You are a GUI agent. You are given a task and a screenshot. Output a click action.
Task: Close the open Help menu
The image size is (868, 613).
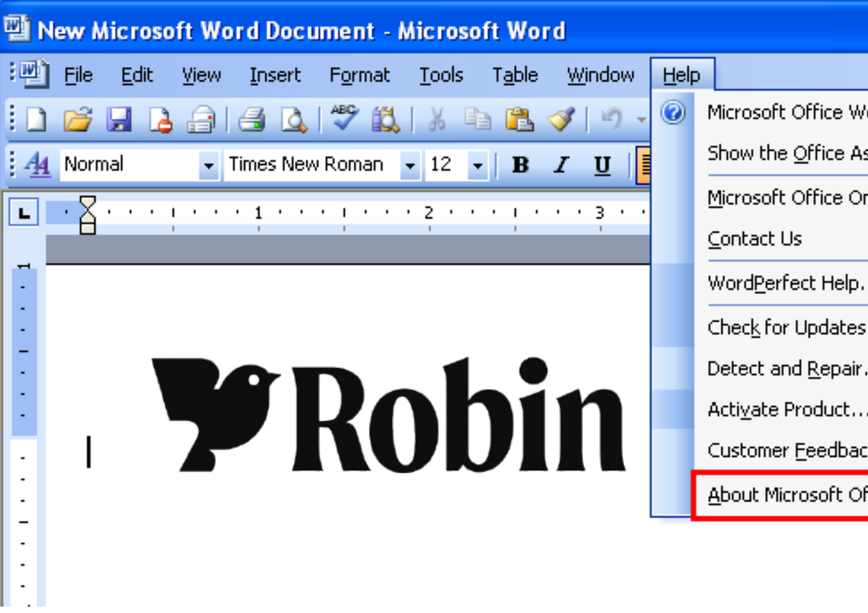(x=682, y=75)
